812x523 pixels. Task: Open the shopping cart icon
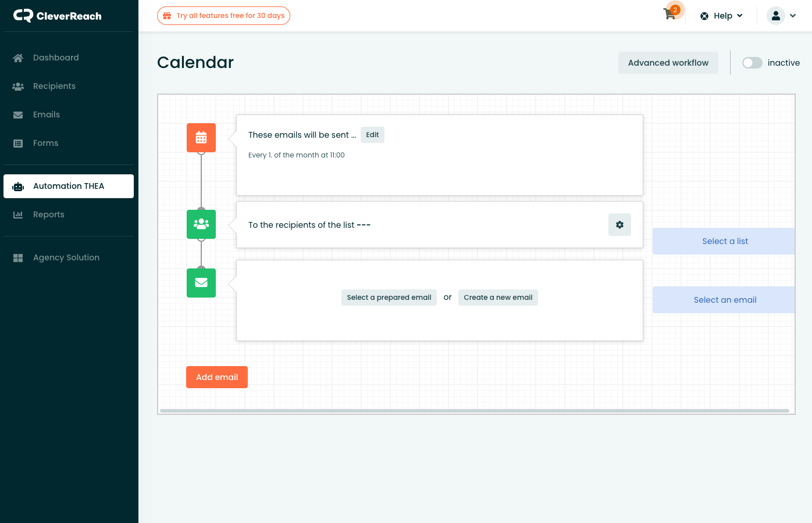(x=669, y=15)
